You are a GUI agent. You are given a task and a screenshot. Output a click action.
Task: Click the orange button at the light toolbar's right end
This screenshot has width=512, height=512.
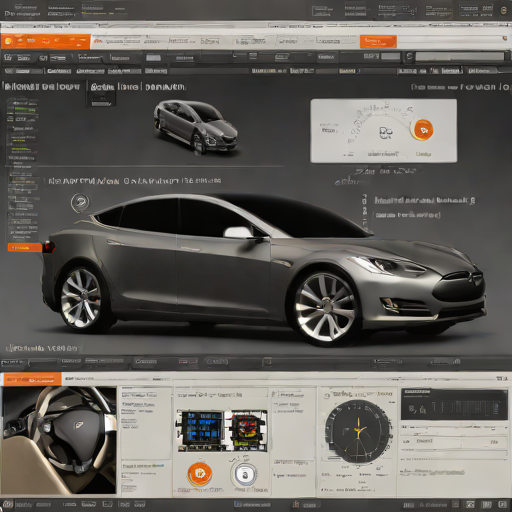point(378,42)
